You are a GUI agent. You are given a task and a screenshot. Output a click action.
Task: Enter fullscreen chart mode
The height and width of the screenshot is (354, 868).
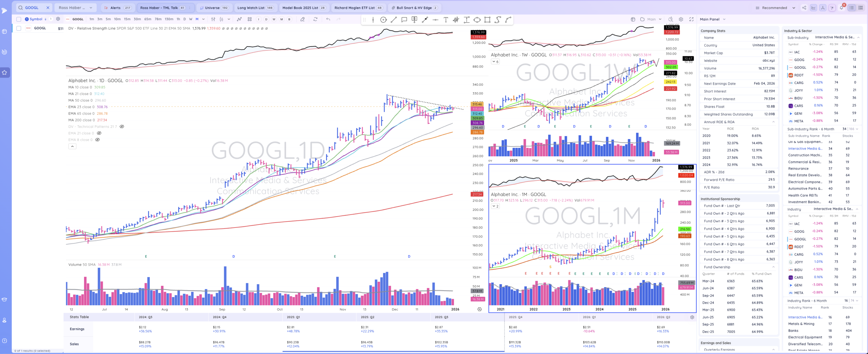[x=691, y=19]
